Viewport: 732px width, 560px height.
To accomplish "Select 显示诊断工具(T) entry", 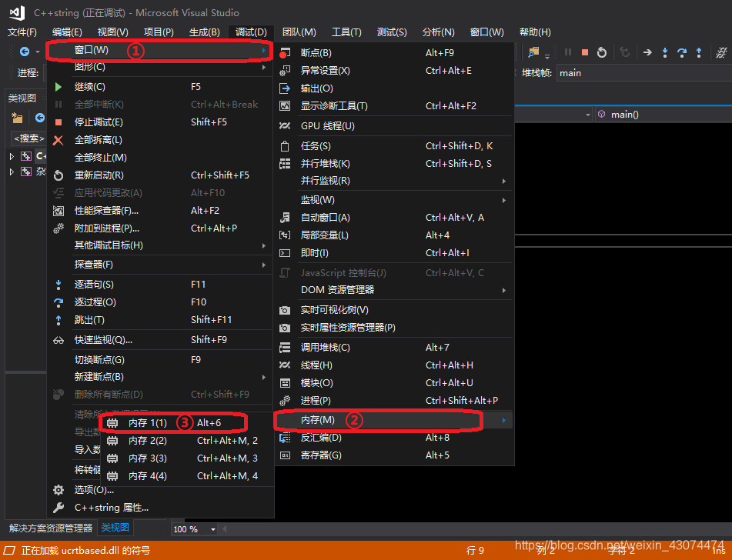I will (x=394, y=106).
